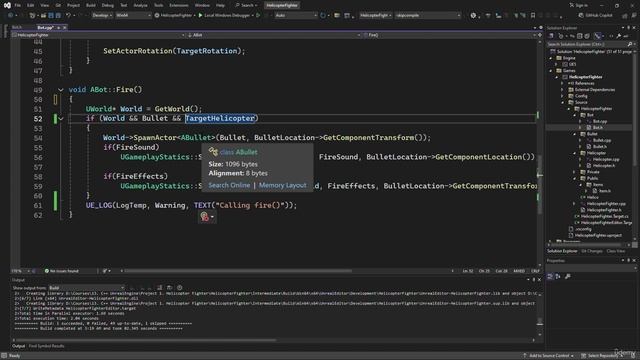Screen dimensions: 640x360
Task: Click the Solution Explorer search magnifier
Action: pos(630,44)
